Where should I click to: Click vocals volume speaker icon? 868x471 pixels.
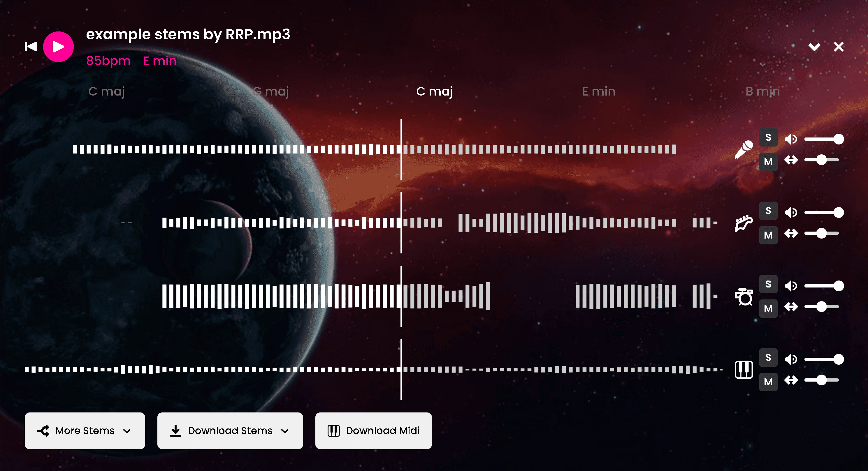coord(791,139)
